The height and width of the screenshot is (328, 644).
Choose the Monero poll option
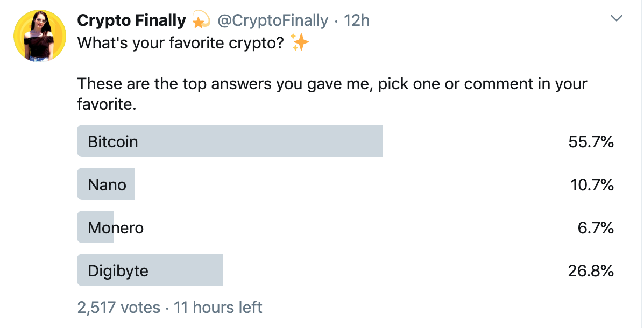pos(116,227)
